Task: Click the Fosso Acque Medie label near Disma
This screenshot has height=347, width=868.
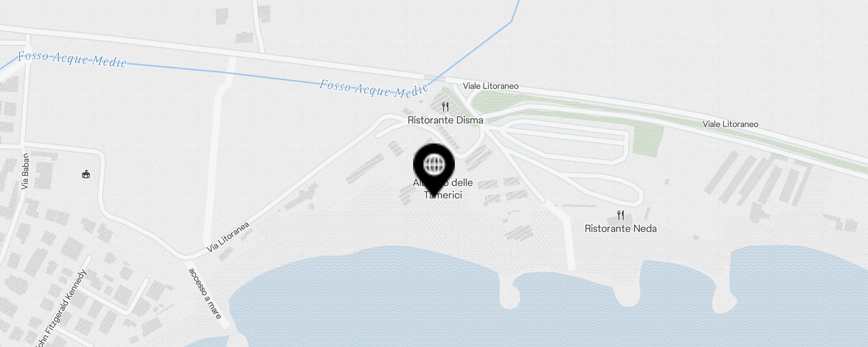Action: pyautogui.click(x=374, y=88)
